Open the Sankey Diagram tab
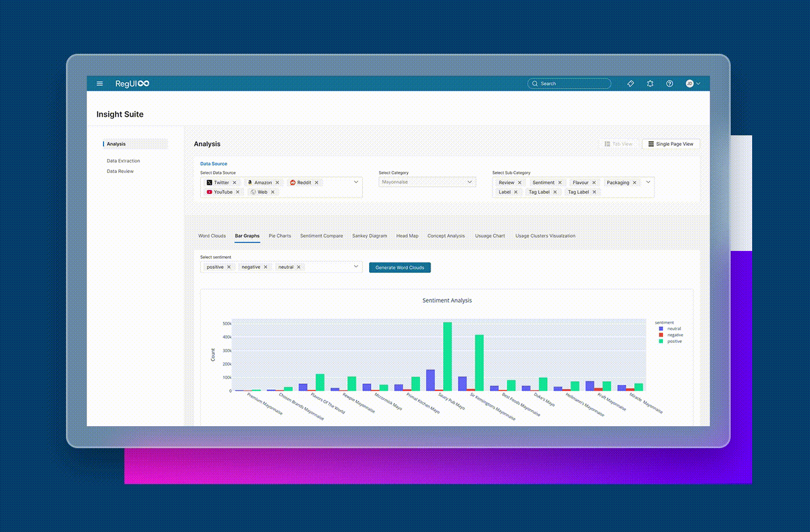 tap(369, 236)
